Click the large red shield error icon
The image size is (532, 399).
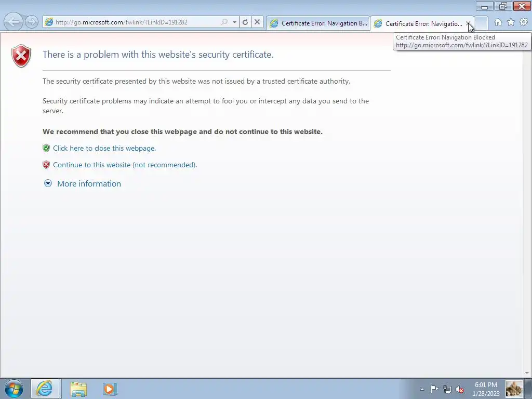[x=21, y=56]
